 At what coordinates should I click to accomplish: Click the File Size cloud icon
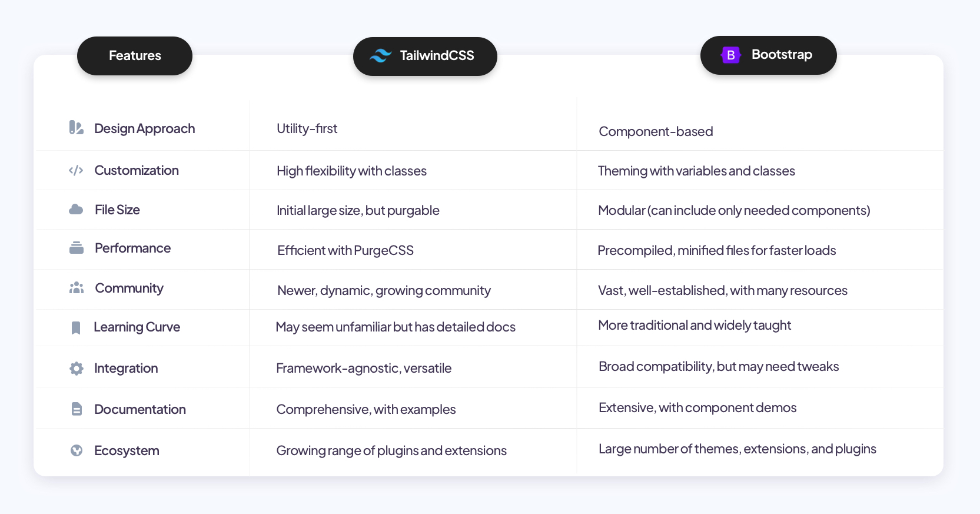pyautogui.click(x=76, y=210)
